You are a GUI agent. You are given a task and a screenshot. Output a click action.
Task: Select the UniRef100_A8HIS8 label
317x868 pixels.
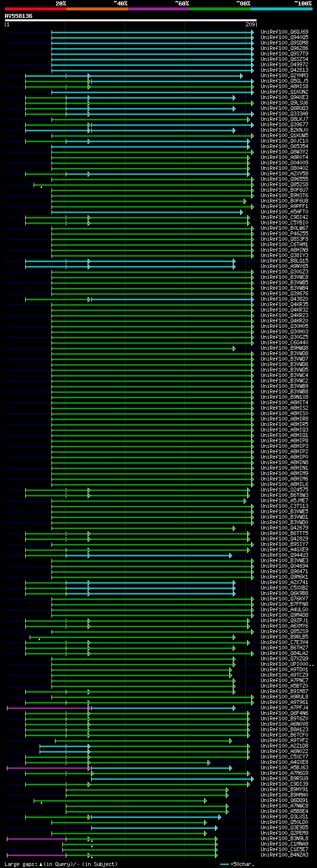tap(284, 86)
